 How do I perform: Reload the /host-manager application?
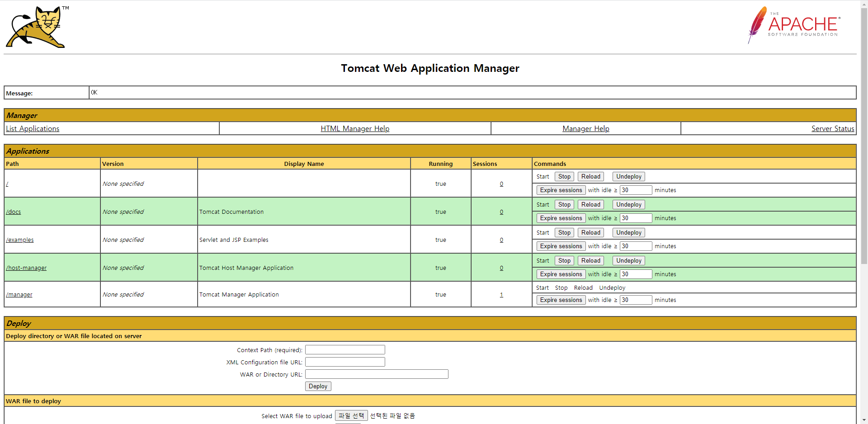tap(591, 261)
